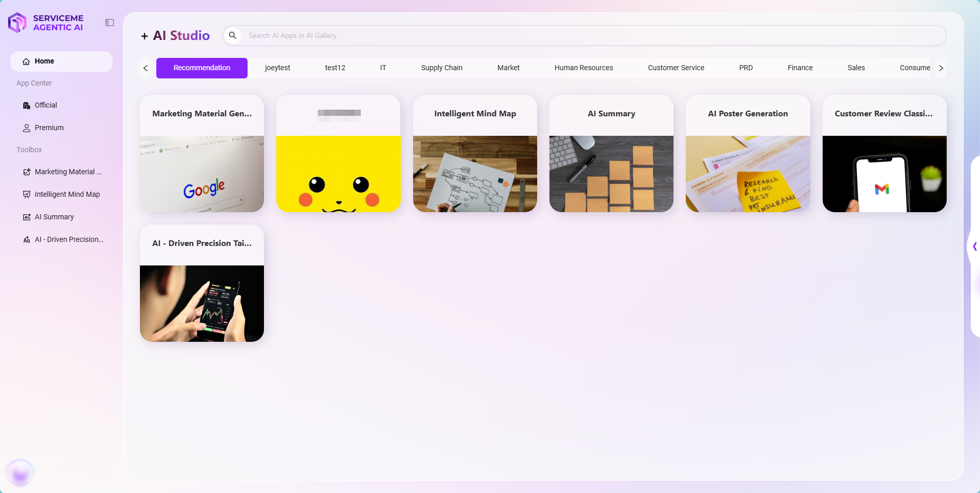
Task: Open the Market tab
Action: [x=508, y=68]
